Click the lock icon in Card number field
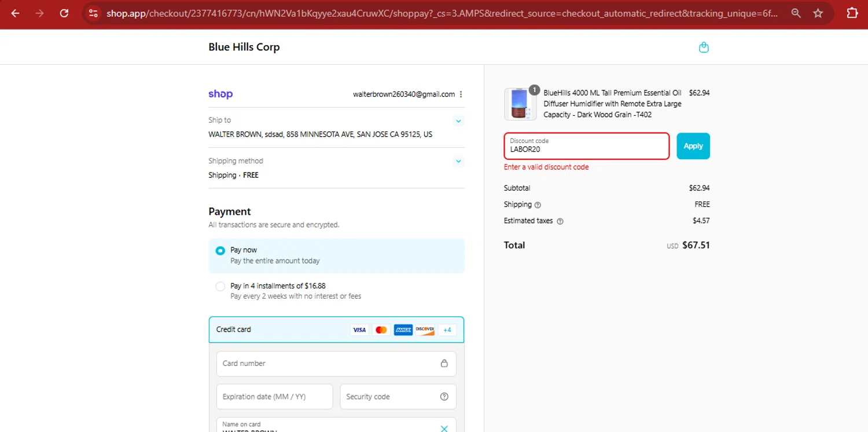 pyautogui.click(x=444, y=363)
